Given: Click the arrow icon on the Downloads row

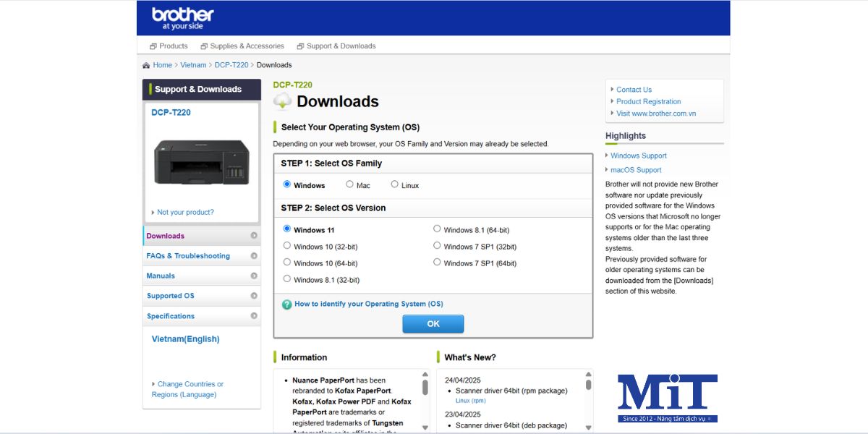Looking at the screenshot, I should click(254, 236).
